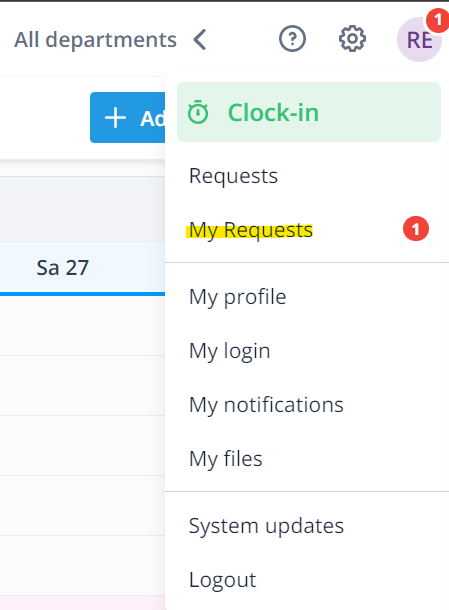The height and width of the screenshot is (610, 449).
Task: Collapse departments with the left chevron
Action: [x=200, y=40]
